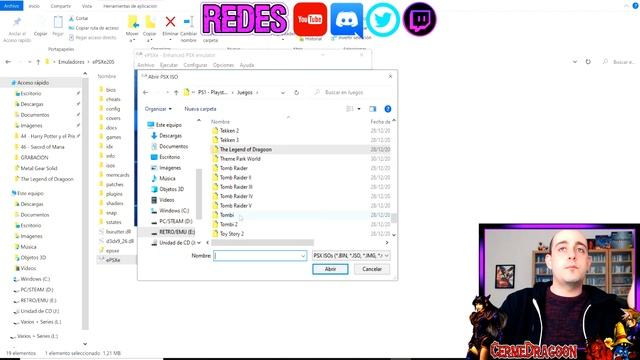Select the Theme Park World folder
640x360 pixels.
pyautogui.click(x=240, y=159)
